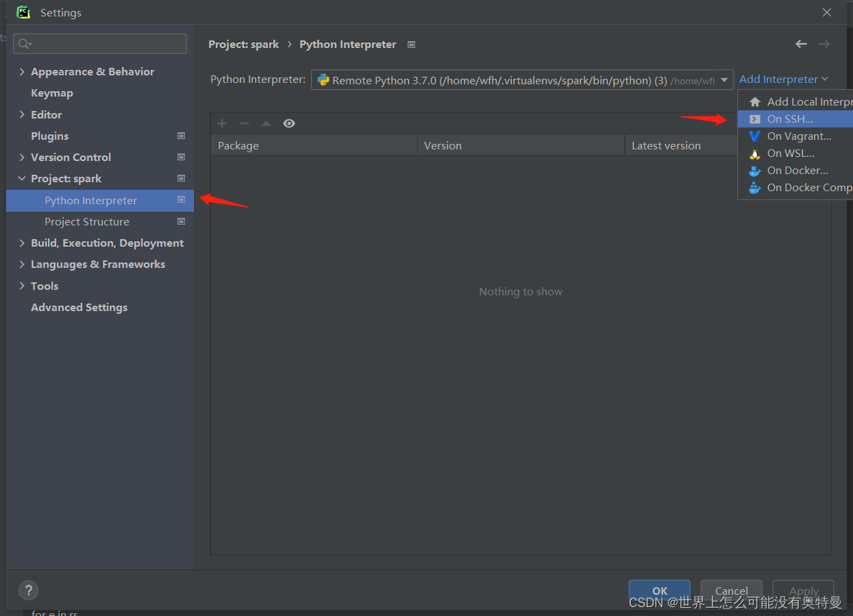Click the OK button
Viewport: 853px width, 616px height.
pyautogui.click(x=660, y=591)
